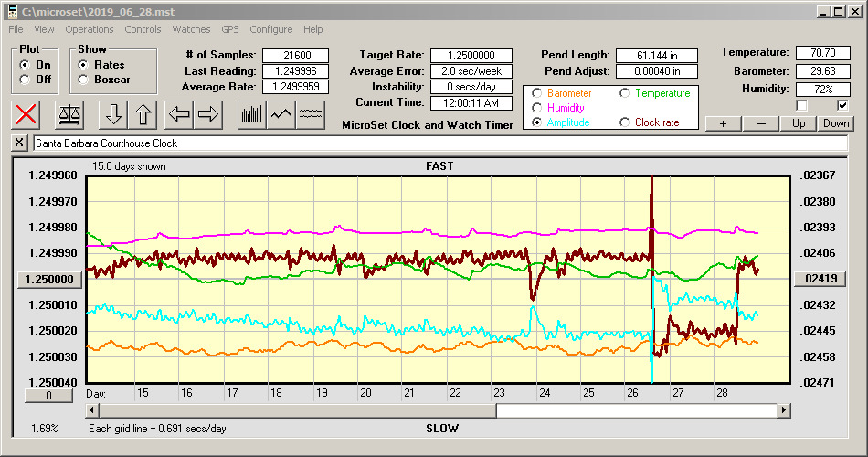Click the 0 button below left axis
This screenshot has height=457, width=868.
(x=48, y=396)
